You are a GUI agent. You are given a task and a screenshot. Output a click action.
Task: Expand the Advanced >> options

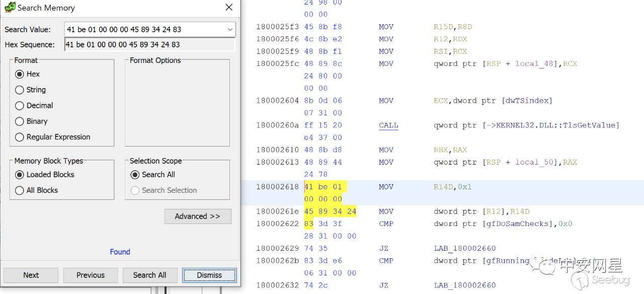click(198, 216)
